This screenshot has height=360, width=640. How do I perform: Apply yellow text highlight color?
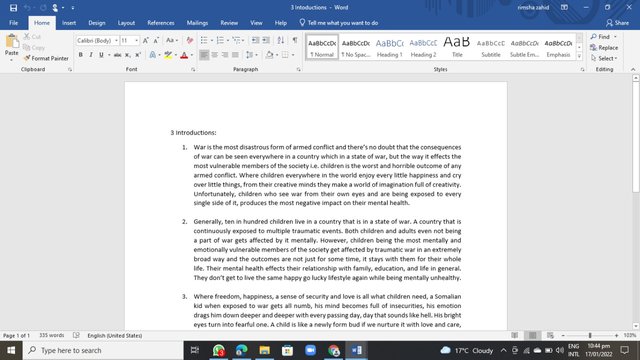tap(168, 55)
